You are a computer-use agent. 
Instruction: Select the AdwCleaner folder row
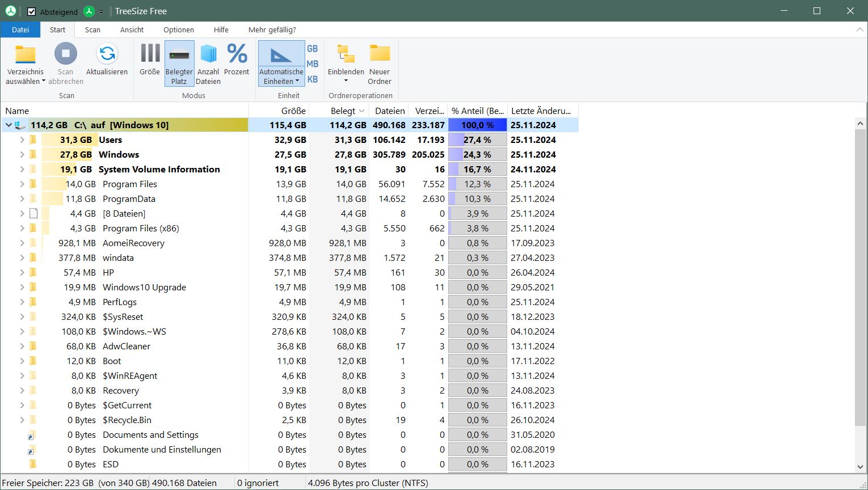tap(290, 347)
